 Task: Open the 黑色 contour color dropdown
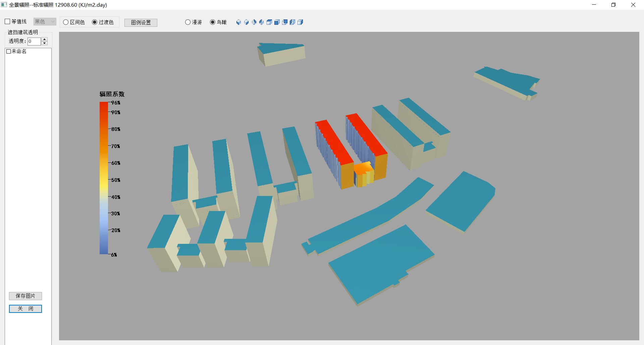(x=45, y=22)
